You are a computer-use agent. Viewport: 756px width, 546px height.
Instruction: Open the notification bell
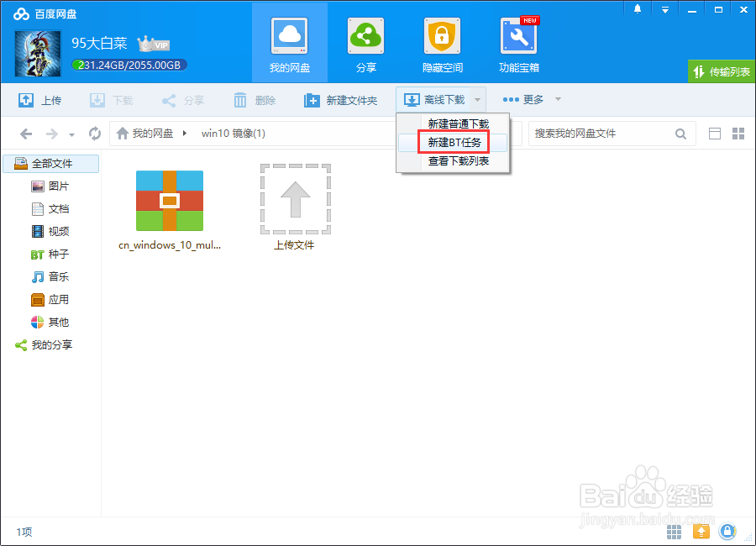(638, 9)
